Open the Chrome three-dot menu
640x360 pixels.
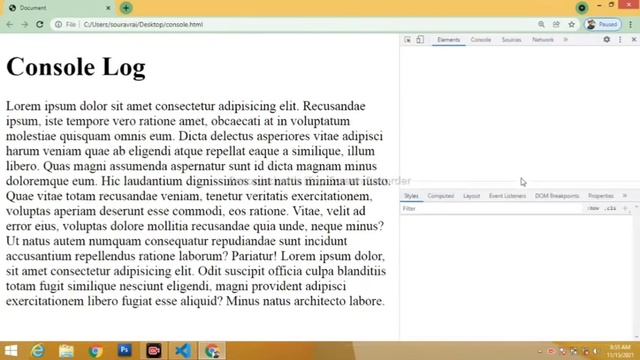coord(631,24)
